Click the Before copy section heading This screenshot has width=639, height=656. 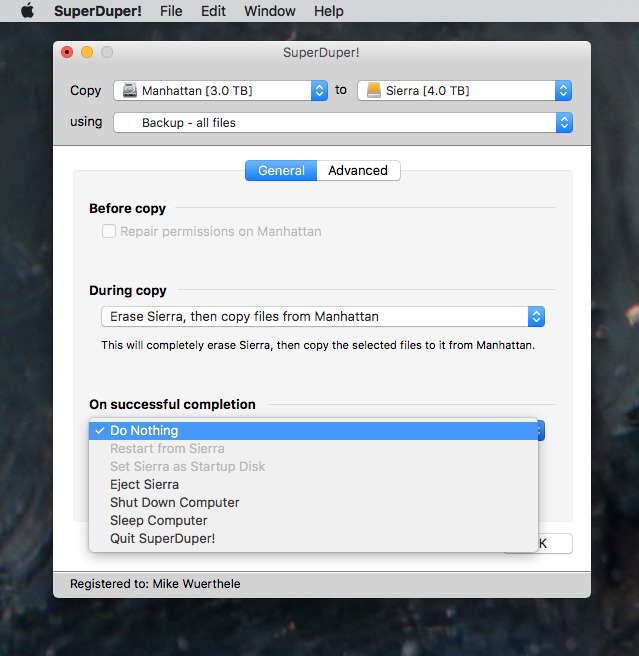(x=128, y=208)
